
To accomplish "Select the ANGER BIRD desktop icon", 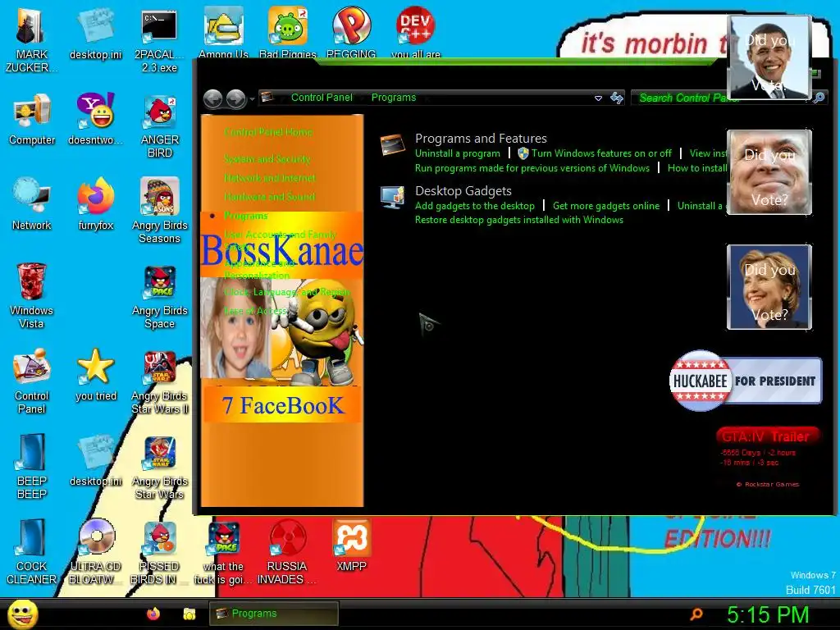I will coord(160,126).
